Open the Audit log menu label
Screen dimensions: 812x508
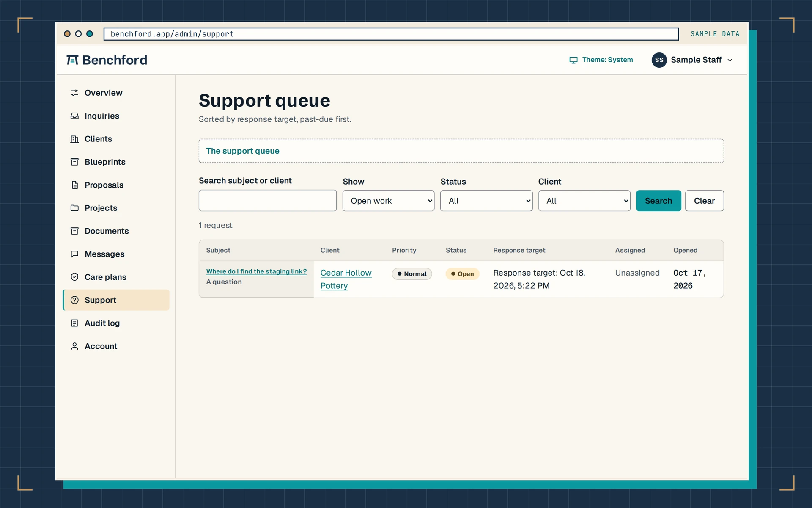click(x=102, y=323)
